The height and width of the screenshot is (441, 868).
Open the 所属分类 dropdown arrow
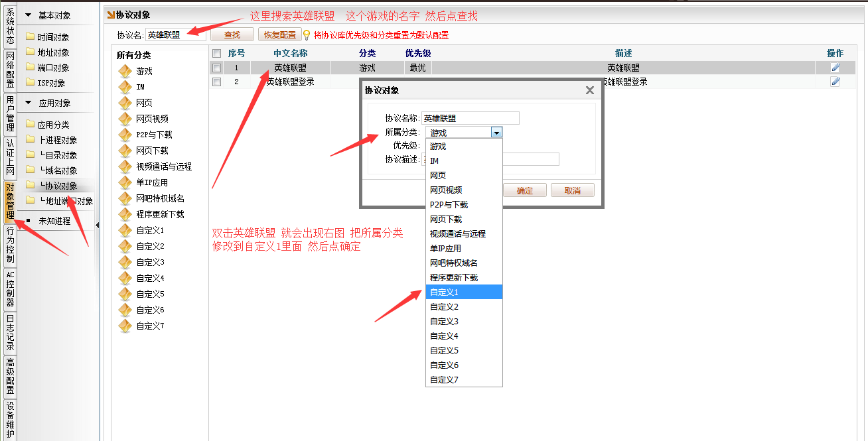pyautogui.click(x=496, y=133)
